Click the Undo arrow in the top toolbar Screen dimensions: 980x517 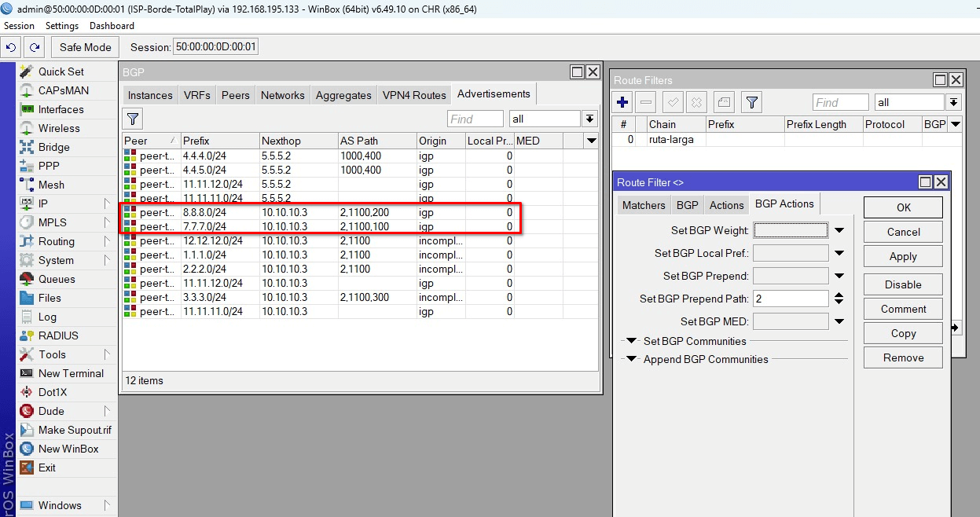click(x=11, y=47)
